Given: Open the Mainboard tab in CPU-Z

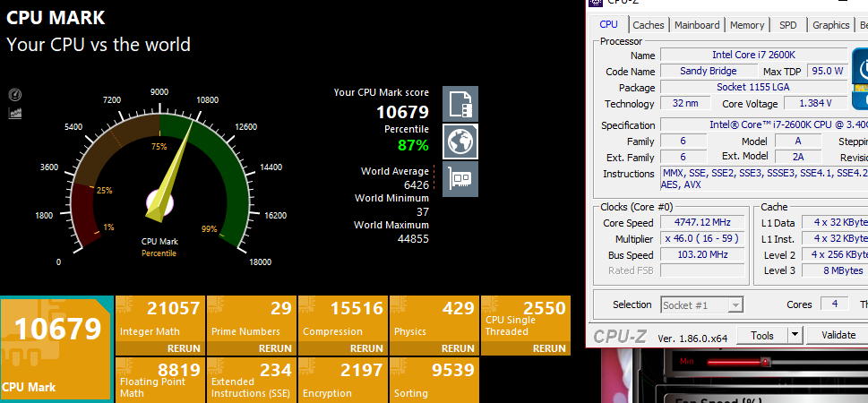Looking at the screenshot, I should pos(697,25).
